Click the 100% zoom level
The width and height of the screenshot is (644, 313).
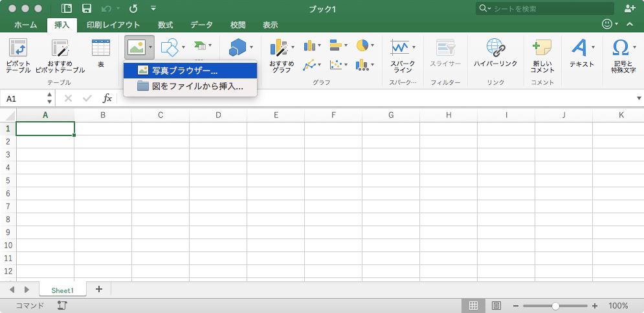coord(618,306)
